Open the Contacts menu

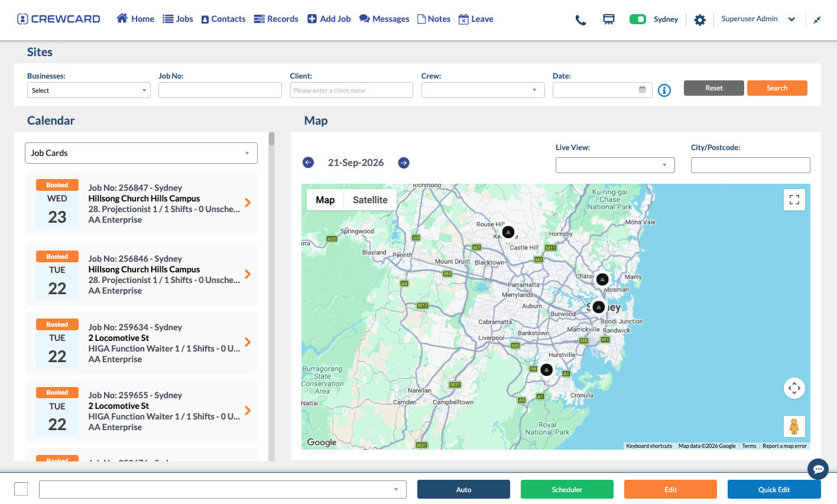[223, 19]
